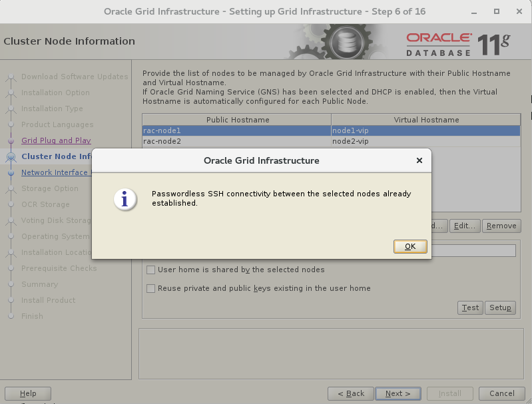Click the Installation Type step

coord(52,108)
